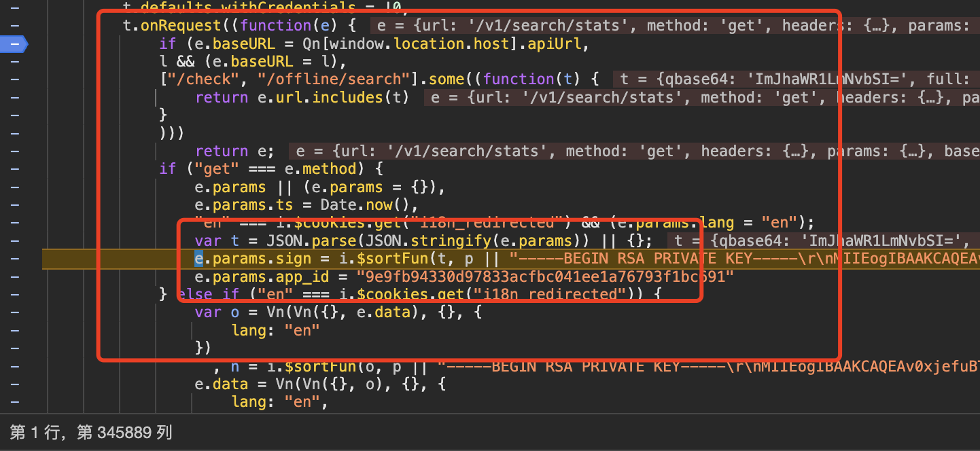Screen dimensions: 980x451
Task: Click the "/offline/search" string in the array
Action: tap(332, 79)
